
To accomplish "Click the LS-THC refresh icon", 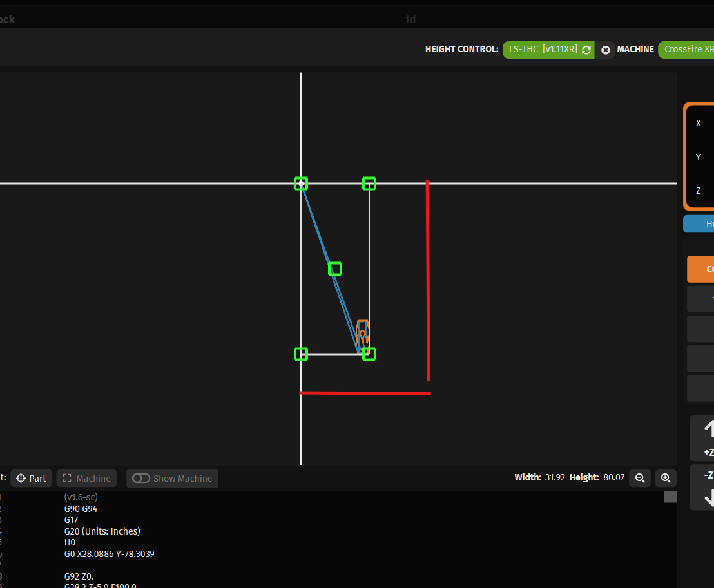I will 586,50.
